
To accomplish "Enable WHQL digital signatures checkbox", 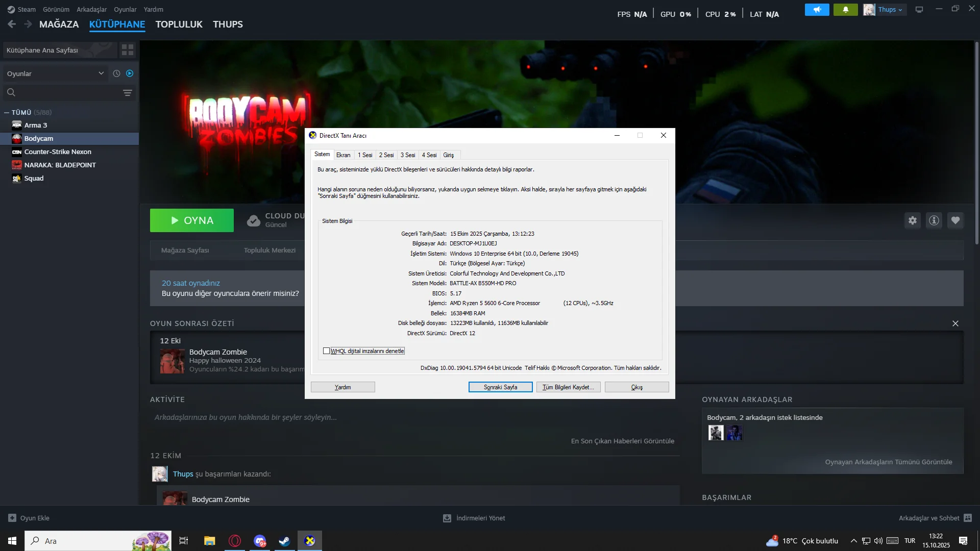I will click(x=326, y=351).
